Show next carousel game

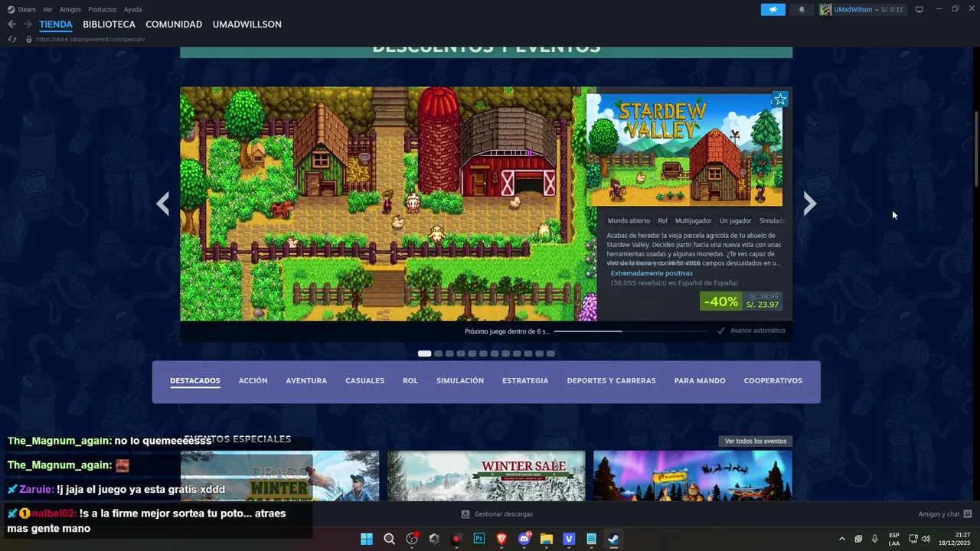(x=810, y=204)
